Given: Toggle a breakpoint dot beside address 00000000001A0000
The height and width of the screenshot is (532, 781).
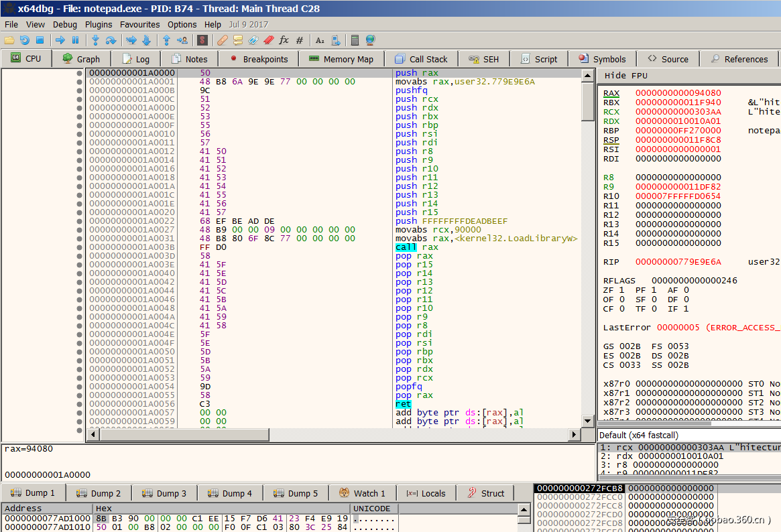Looking at the screenshot, I should tap(80, 72).
